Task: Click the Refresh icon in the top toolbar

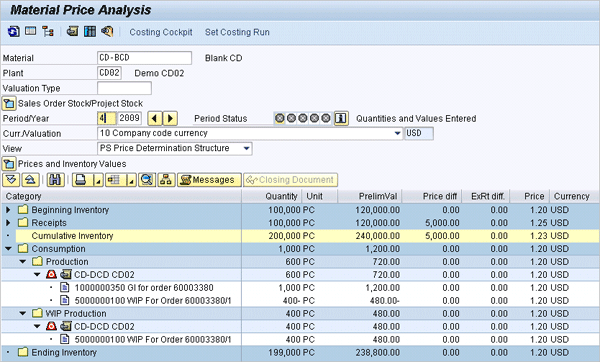Action: pos(14,31)
